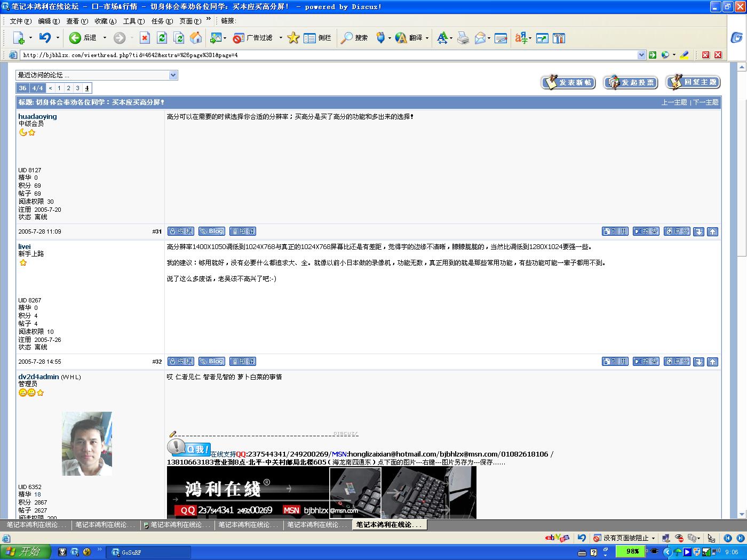
Task: Open dv2d4admin user profile link
Action: (38, 377)
